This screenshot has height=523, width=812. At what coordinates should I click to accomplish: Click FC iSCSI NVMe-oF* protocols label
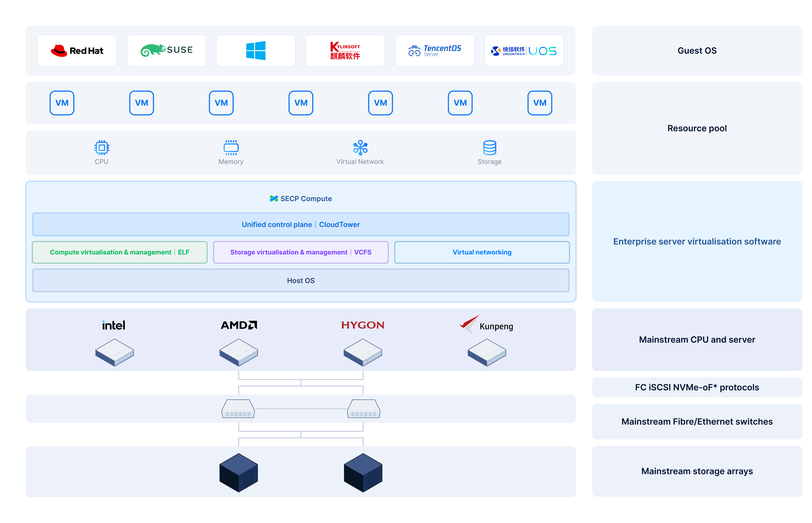[x=697, y=387]
